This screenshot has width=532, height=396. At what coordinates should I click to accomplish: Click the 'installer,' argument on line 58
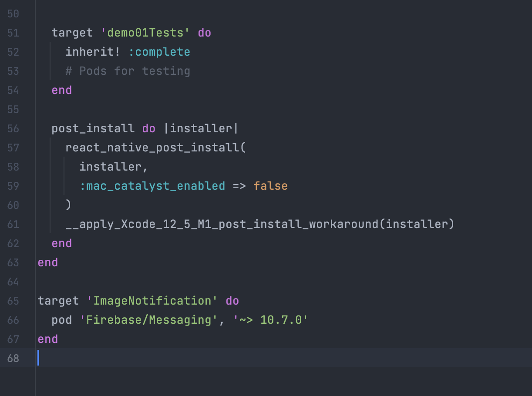coord(114,167)
